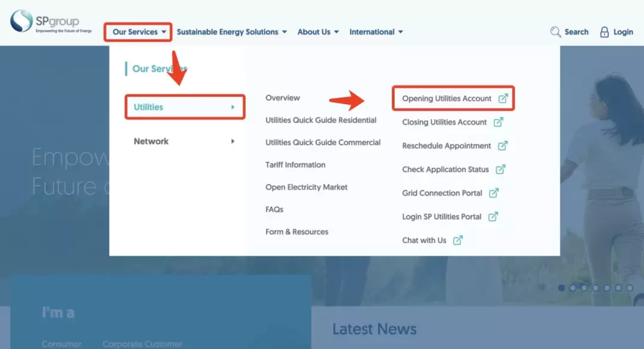Expand the Network submenu arrow
The image size is (644, 349).
pyautogui.click(x=233, y=141)
